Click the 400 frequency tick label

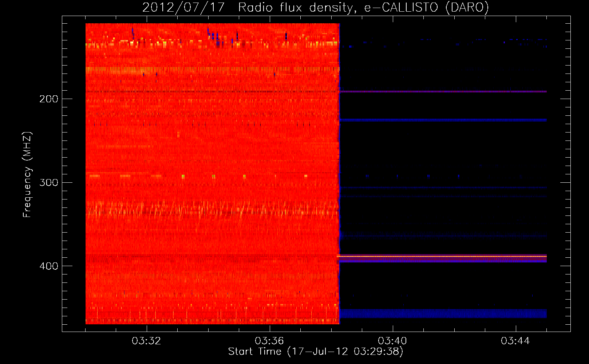tap(49, 266)
